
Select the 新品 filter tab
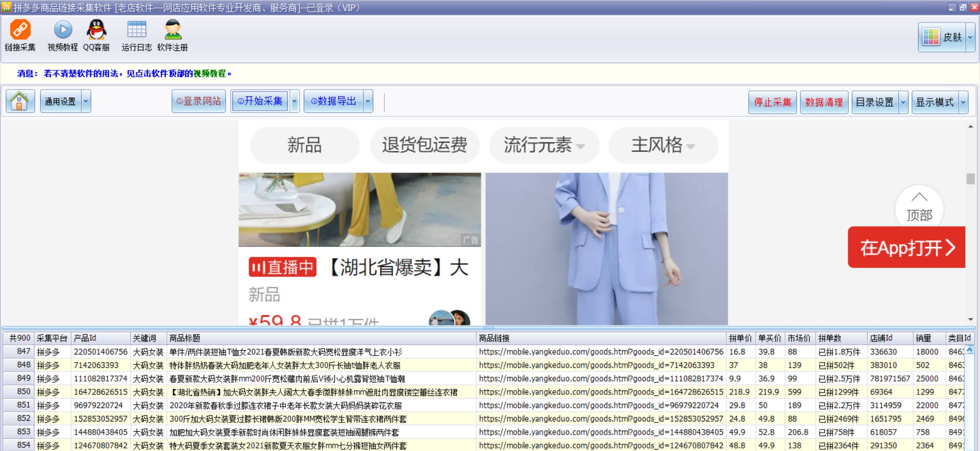click(304, 145)
